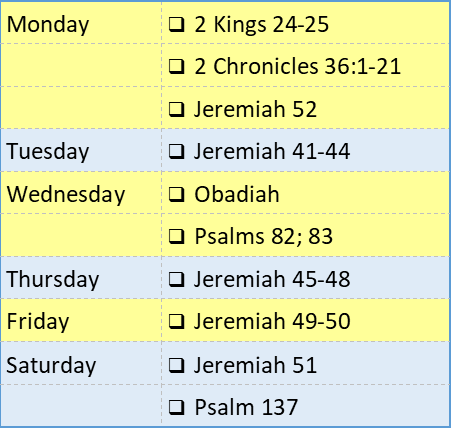Check the Psalms 82; 83 box
This screenshot has height=428, width=451.
(176, 236)
